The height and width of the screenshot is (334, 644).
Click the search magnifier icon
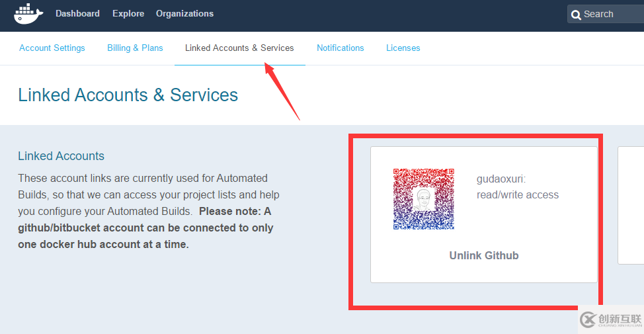[x=577, y=15]
